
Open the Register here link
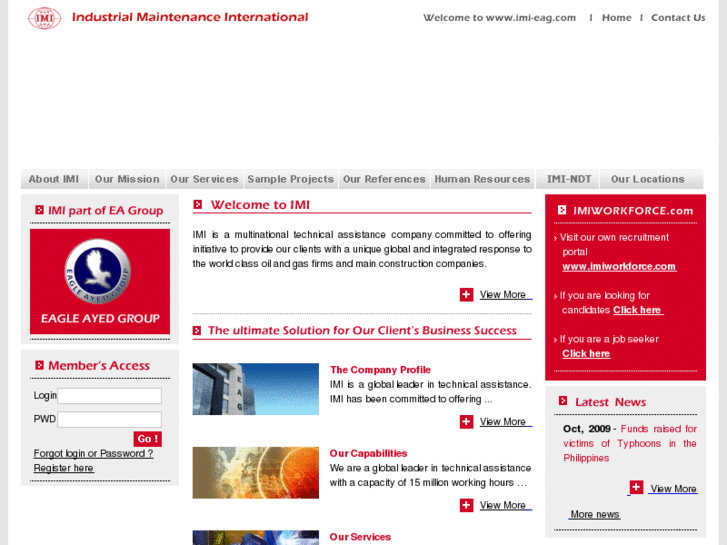tap(64, 468)
